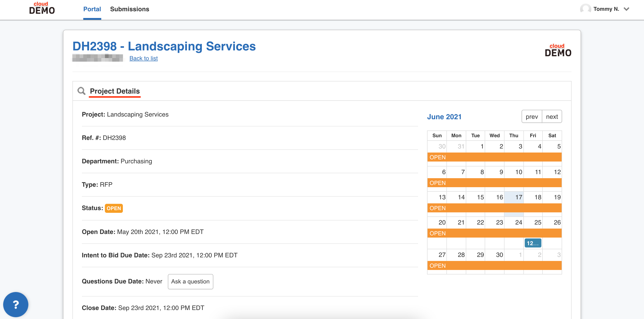
Task: Click the Cloud Demo logo in header
Action: click(x=42, y=8)
